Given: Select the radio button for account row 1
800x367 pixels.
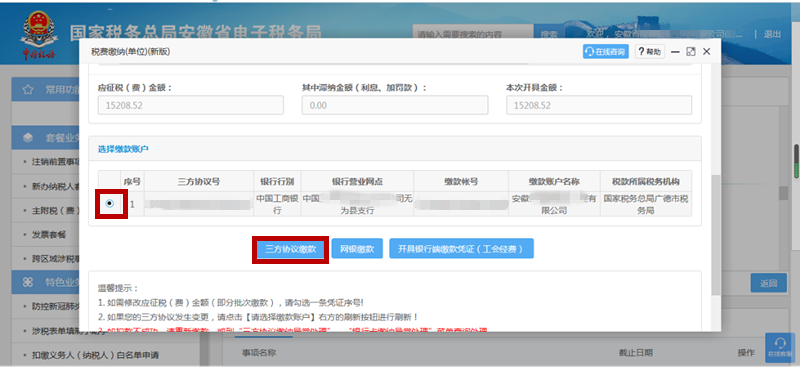Looking at the screenshot, I should click(109, 204).
